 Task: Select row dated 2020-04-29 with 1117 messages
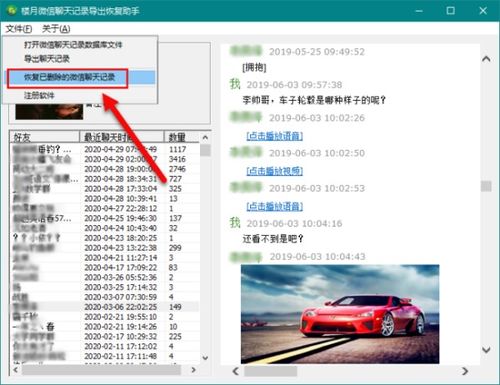[x=105, y=149]
